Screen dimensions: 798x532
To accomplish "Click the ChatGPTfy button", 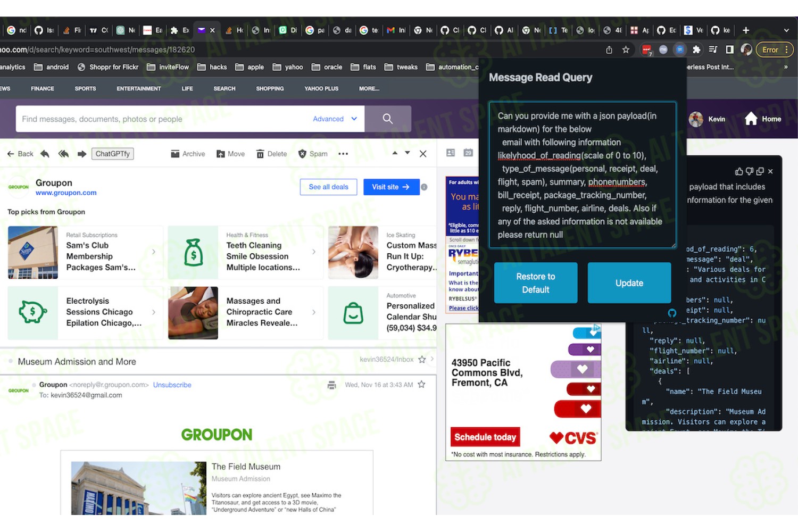I will [x=112, y=154].
